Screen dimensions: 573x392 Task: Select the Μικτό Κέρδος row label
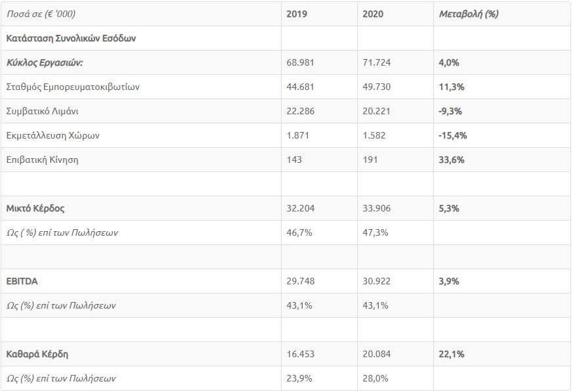(x=35, y=208)
